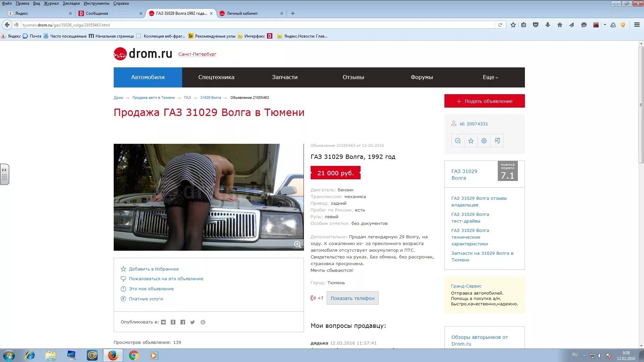Screen dimensions: 644x362
Task: Open Добавить в Избранное link
Action: [x=154, y=269]
